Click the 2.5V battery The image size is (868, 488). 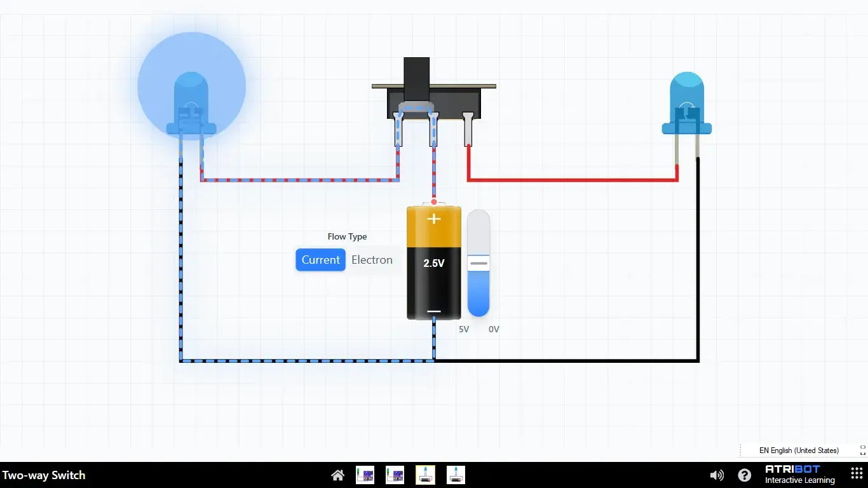coord(434,262)
